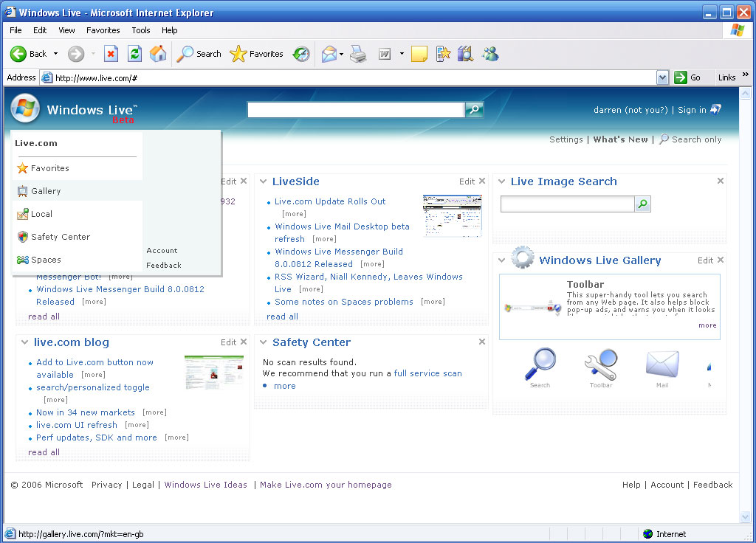This screenshot has height=543, width=756.
Task: Click the Refresh toolbar icon
Action: 134,54
